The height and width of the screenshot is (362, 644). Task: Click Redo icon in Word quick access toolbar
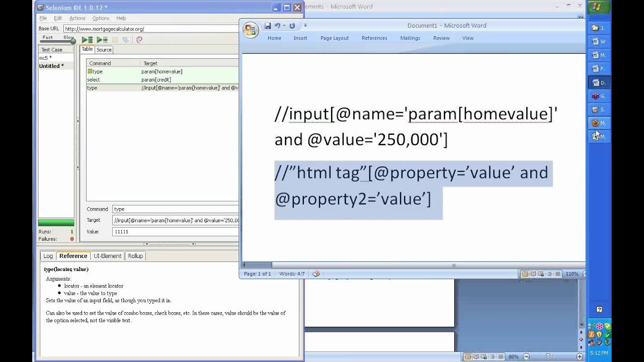tap(292, 26)
